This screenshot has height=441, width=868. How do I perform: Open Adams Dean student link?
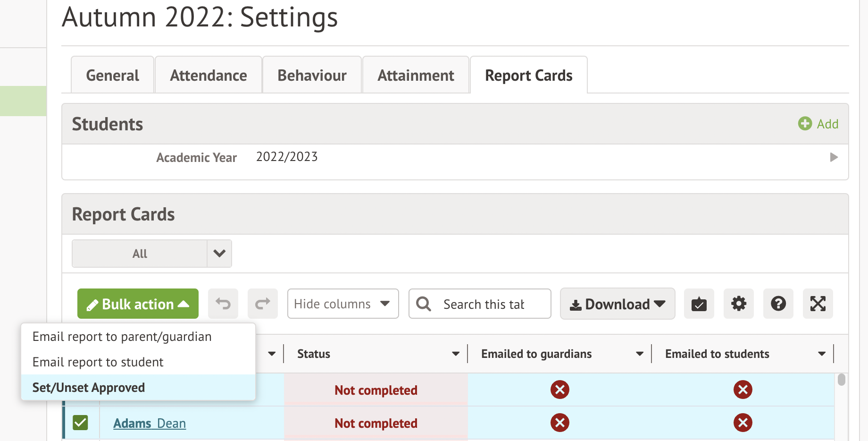coord(149,423)
